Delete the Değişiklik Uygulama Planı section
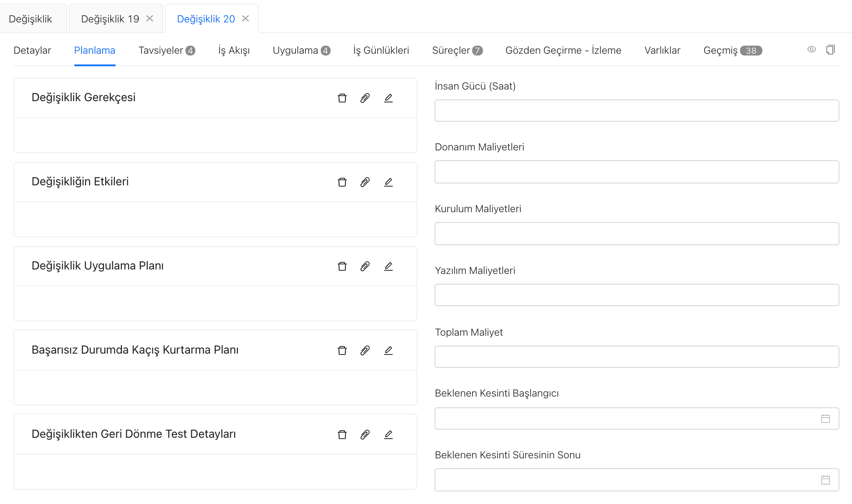The width and height of the screenshot is (852, 504). (x=342, y=266)
